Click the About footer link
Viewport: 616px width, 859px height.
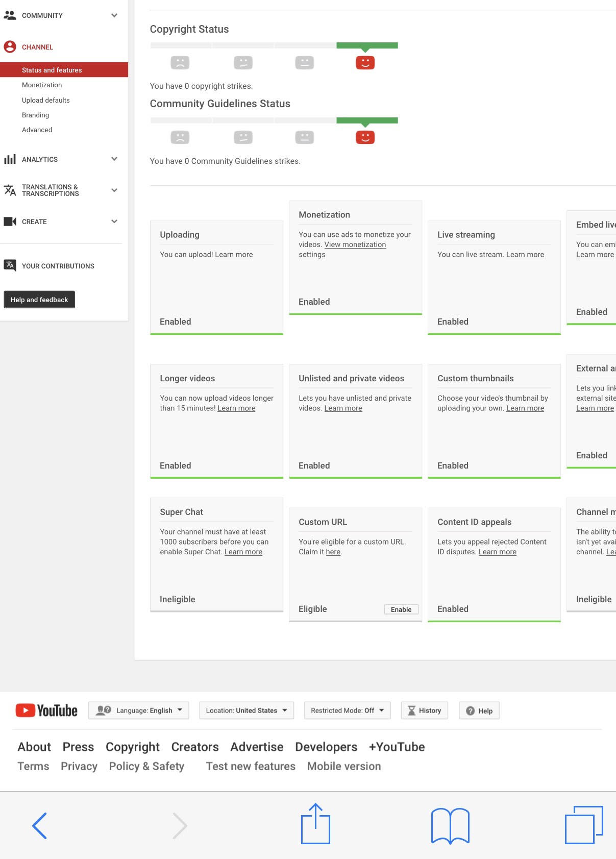tap(34, 747)
